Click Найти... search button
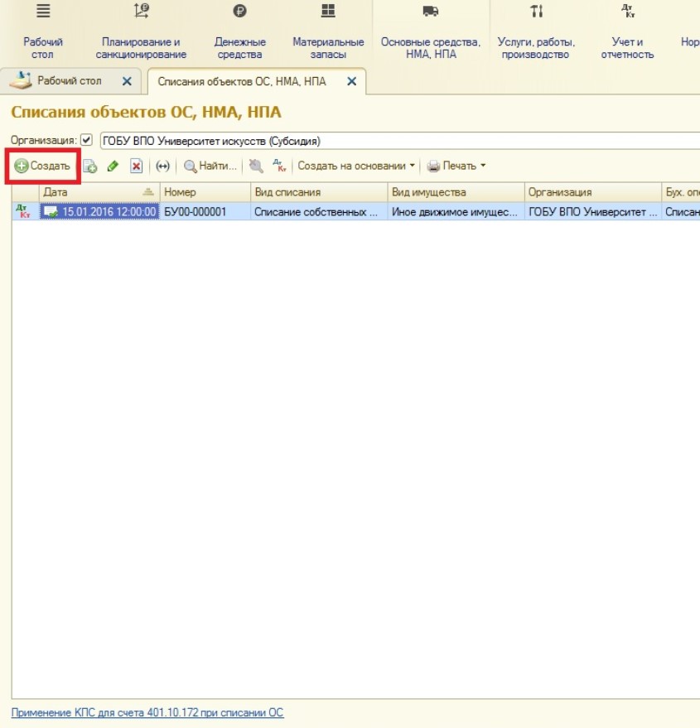This screenshot has height=728, width=700. [210, 166]
